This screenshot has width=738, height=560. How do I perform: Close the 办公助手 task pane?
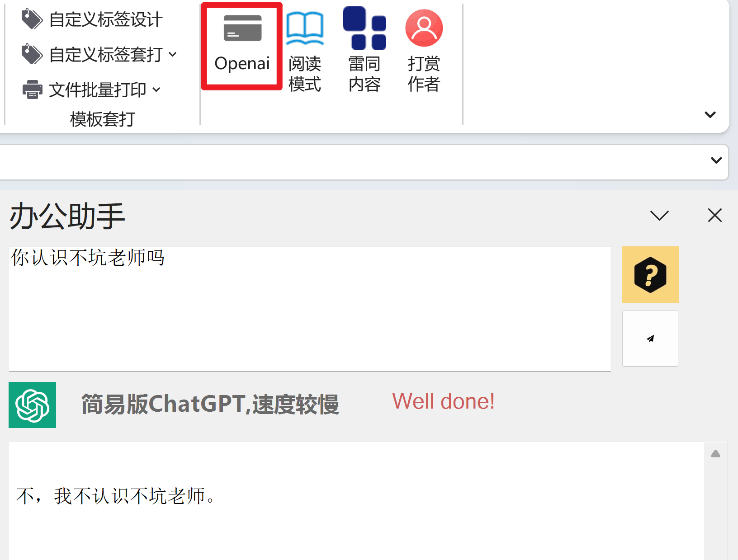[x=715, y=215]
